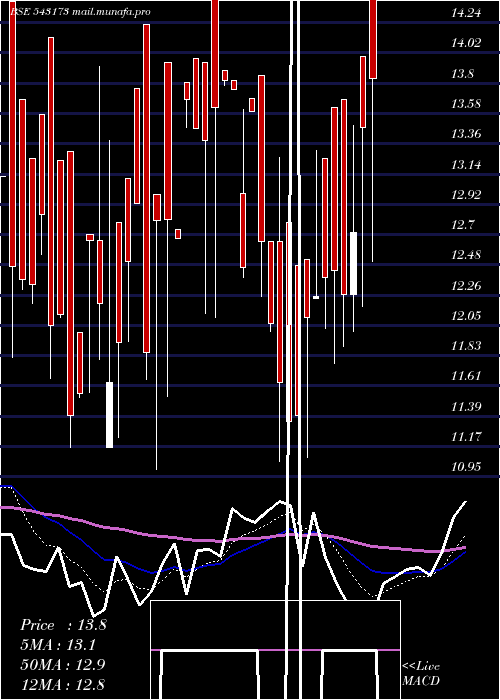Click the 13.8 price axis label
This screenshot has height=700, width=500.
coord(462,74)
